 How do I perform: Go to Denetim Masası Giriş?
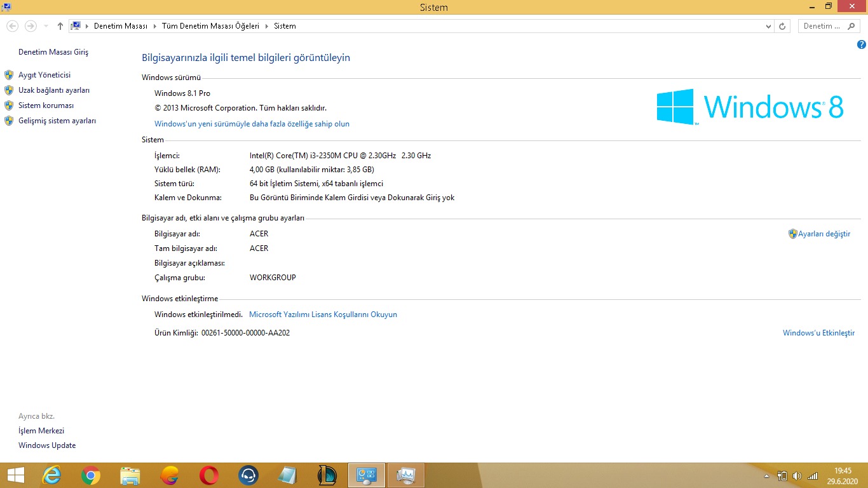pyautogui.click(x=53, y=52)
